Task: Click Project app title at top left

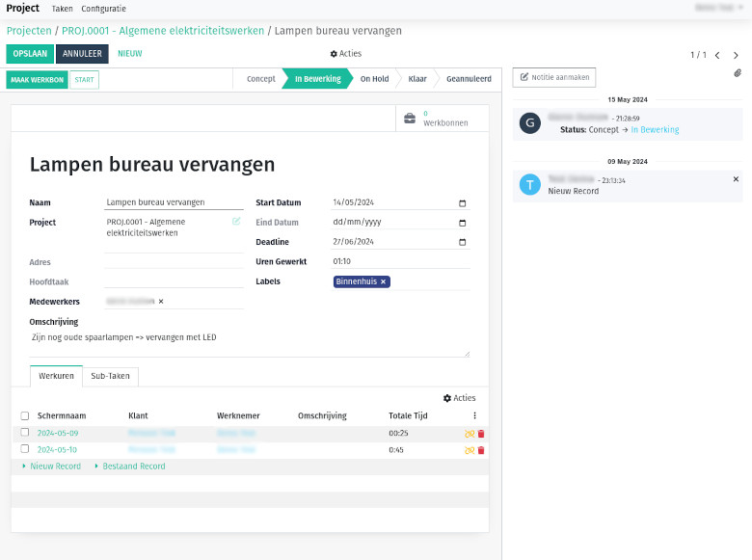Action: [x=22, y=8]
